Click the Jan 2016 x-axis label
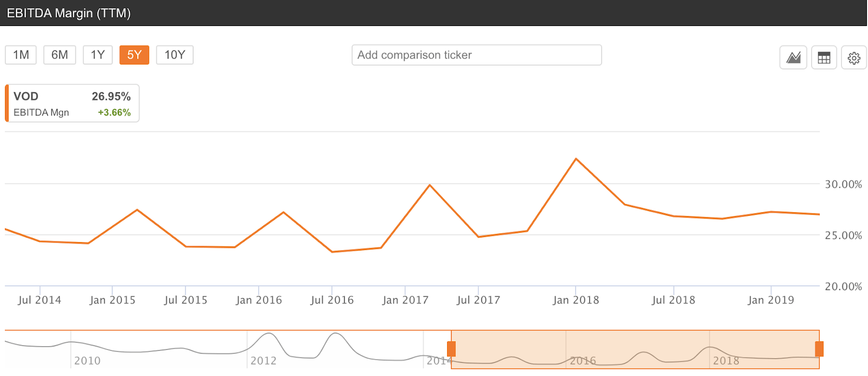This screenshot has width=868, height=376. [259, 300]
